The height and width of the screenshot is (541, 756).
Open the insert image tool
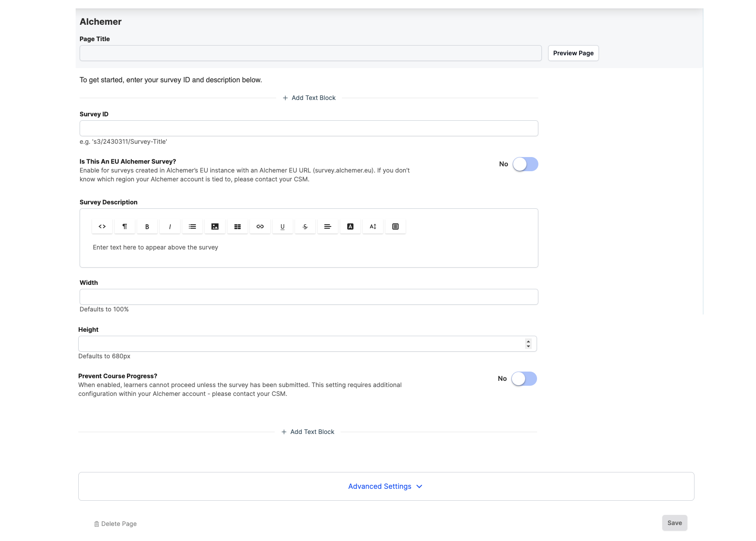(215, 226)
